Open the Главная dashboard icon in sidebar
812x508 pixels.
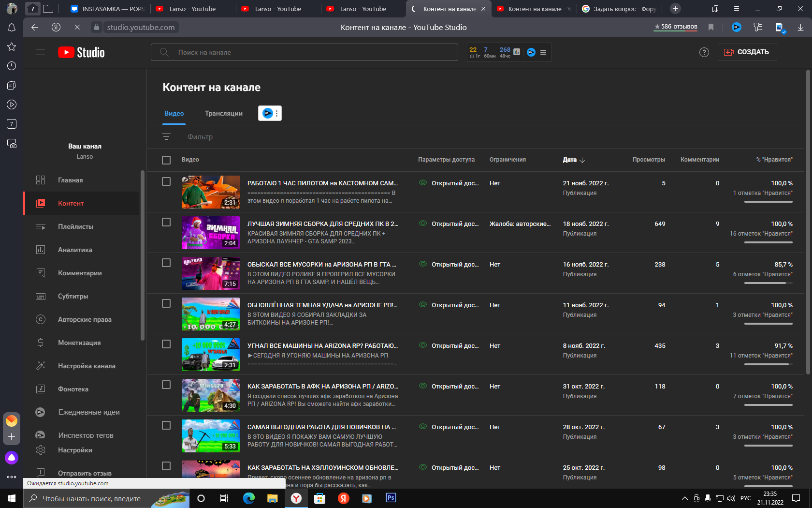tap(41, 180)
